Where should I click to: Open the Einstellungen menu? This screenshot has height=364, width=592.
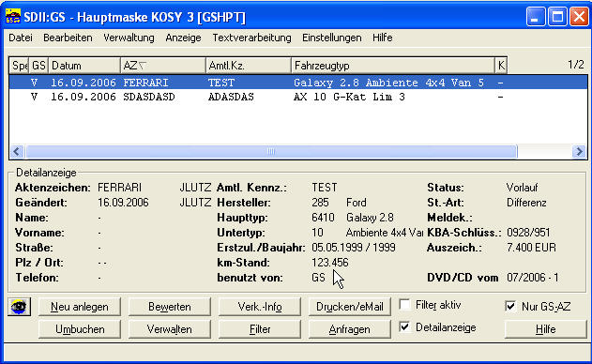tap(332, 38)
